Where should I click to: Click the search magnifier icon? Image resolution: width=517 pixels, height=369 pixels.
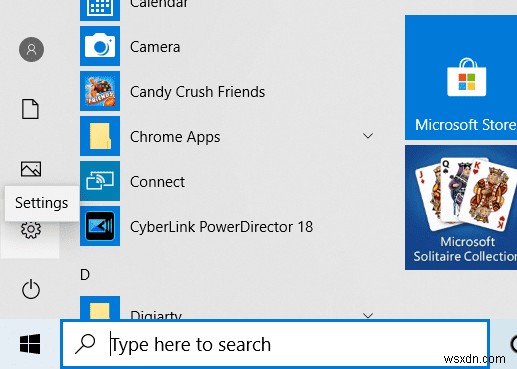(x=85, y=344)
